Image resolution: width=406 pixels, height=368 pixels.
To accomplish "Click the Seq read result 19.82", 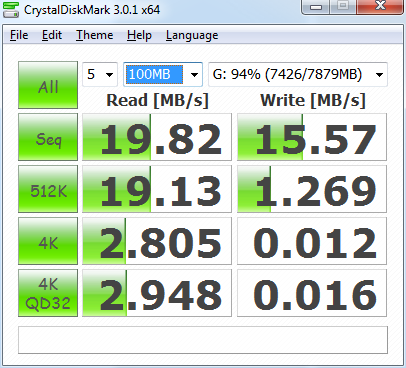I will point(157,137).
